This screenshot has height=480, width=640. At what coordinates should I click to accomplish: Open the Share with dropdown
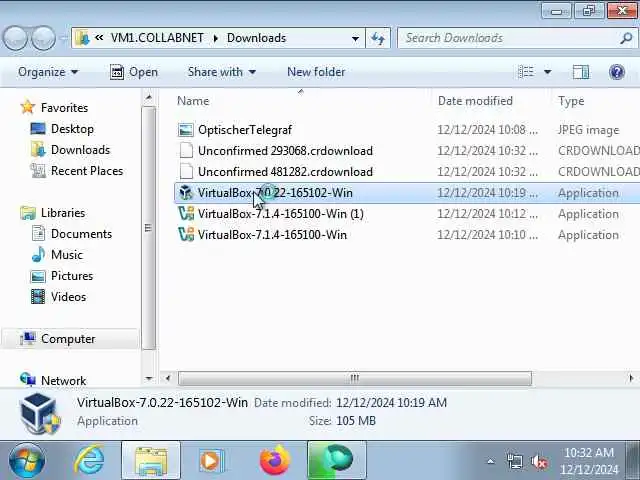tap(222, 72)
